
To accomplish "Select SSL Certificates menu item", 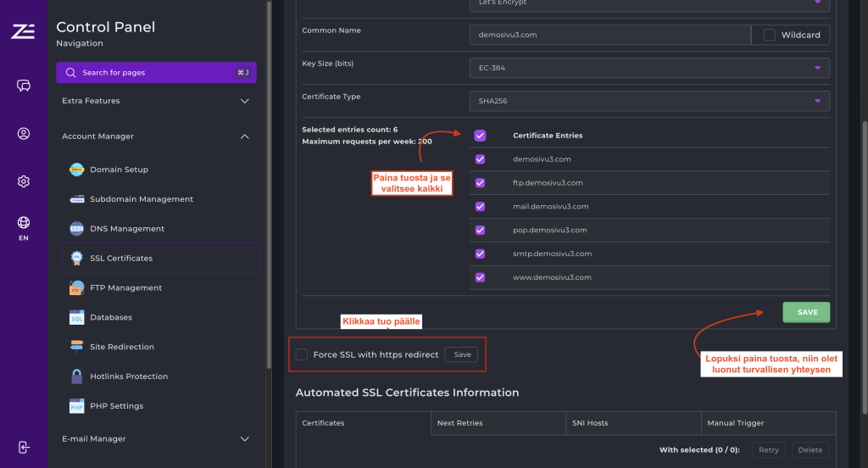I will point(121,259).
